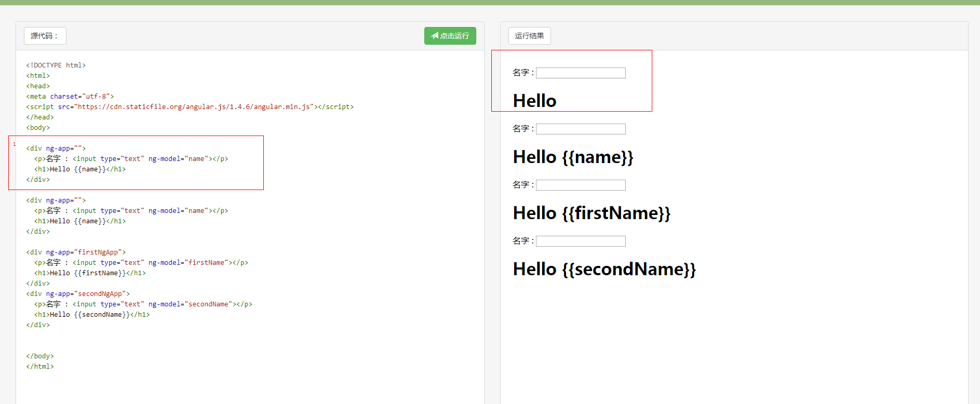Viewport: 980px width, 404px height.
Task: Click the 源代码 label button
Action: click(x=45, y=36)
